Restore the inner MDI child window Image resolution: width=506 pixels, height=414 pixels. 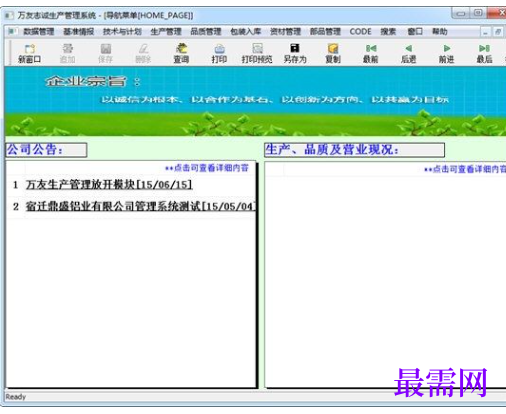tap(498, 32)
